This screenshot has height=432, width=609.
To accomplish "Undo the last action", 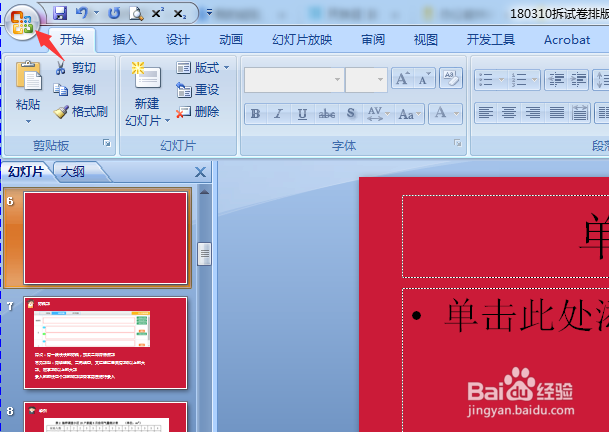I will point(82,13).
